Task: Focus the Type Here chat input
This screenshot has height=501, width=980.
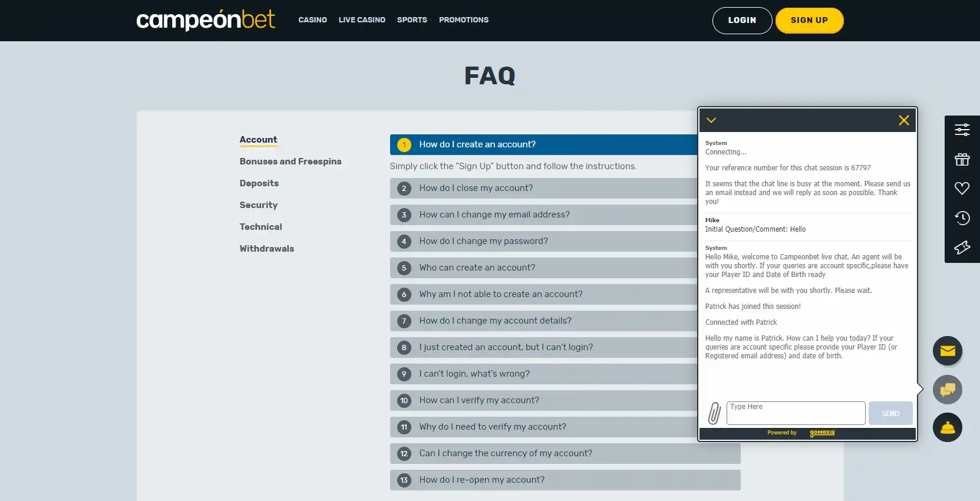Action: pos(796,413)
